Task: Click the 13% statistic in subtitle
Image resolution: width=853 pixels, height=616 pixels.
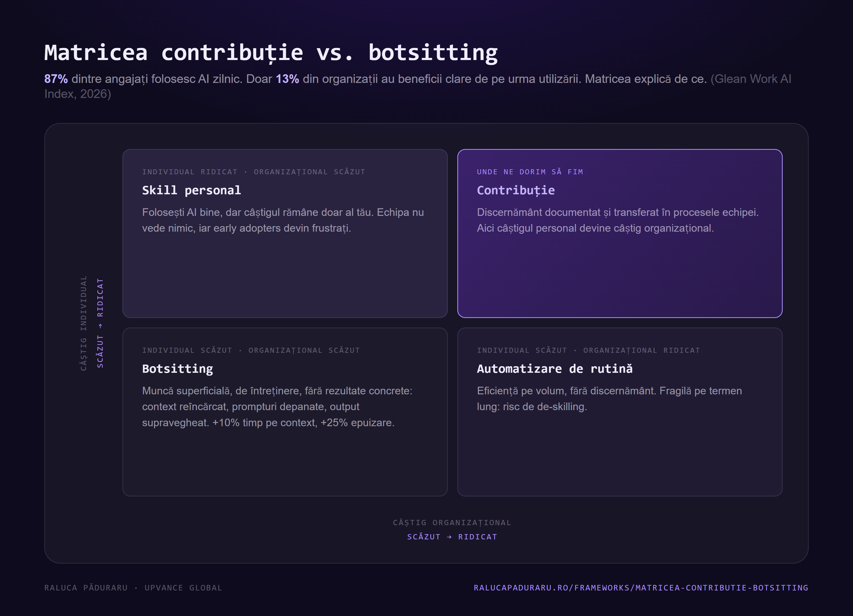Action: click(287, 79)
